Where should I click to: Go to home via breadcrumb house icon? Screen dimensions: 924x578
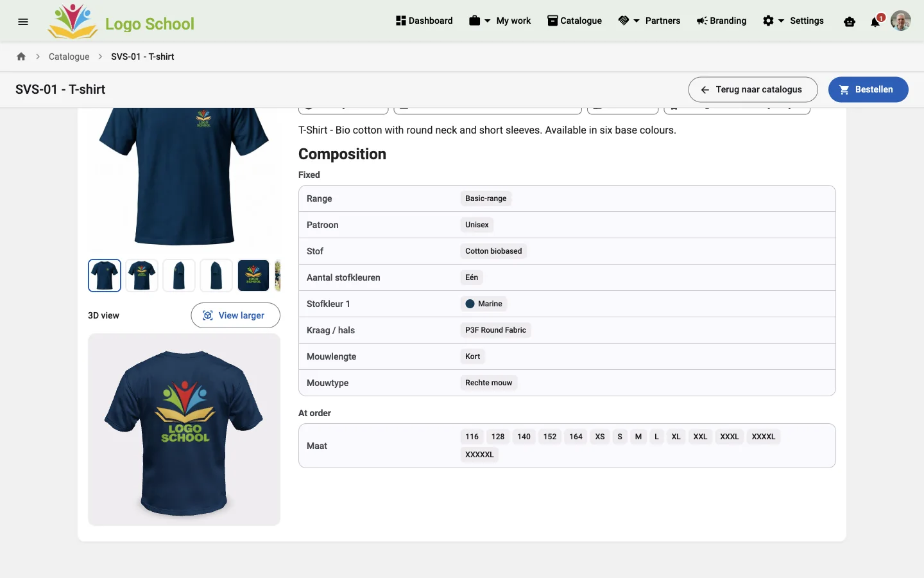tap(21, 57)
